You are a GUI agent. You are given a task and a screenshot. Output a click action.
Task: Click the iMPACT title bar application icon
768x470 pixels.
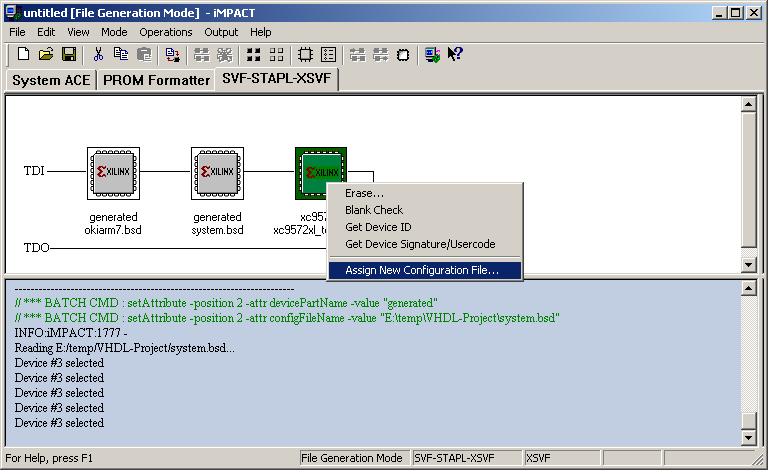tap(13, 13)
